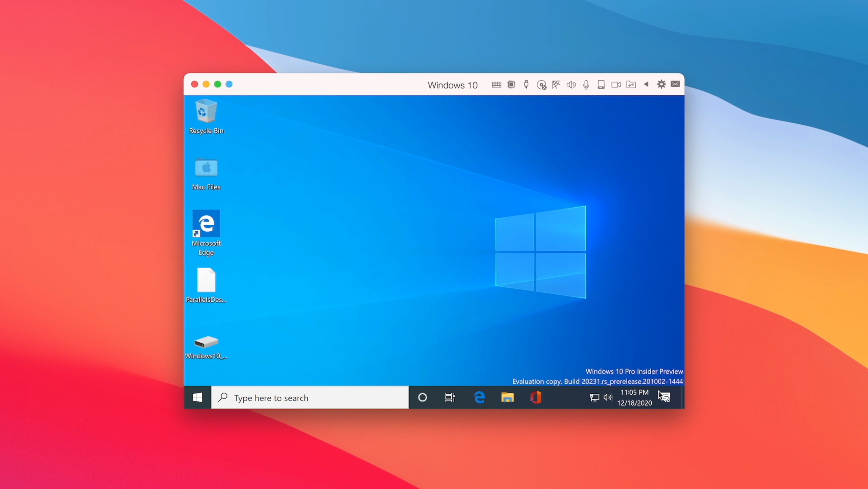Collapse the toolbar with left arrow
The height and width of the screenshot is (489, 868).
tap(646, 84)
